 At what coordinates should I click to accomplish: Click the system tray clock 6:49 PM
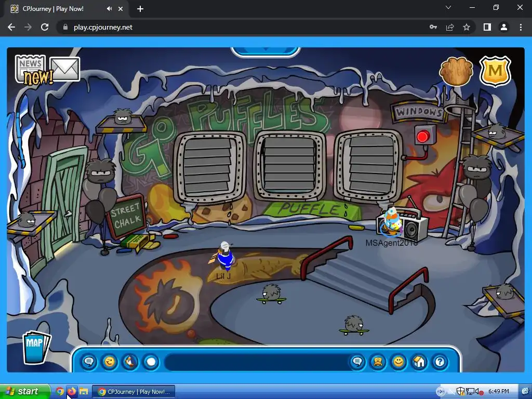pos(498,391)
